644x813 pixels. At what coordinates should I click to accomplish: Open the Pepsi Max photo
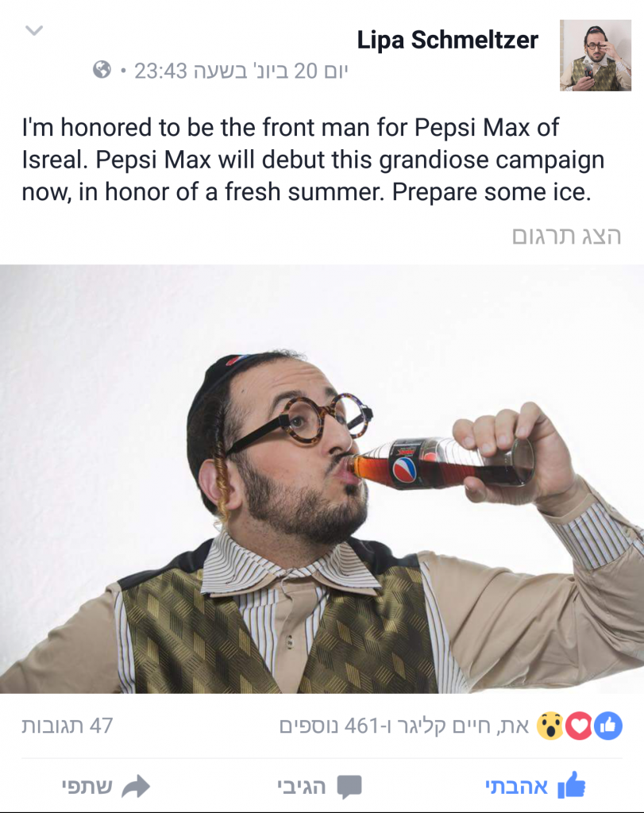point(322,479)
